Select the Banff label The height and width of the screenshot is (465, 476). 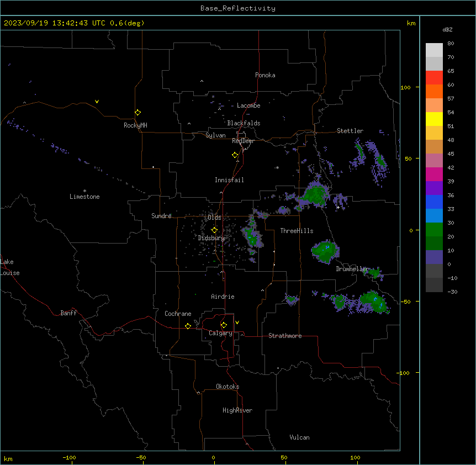[x=68, y=313]
